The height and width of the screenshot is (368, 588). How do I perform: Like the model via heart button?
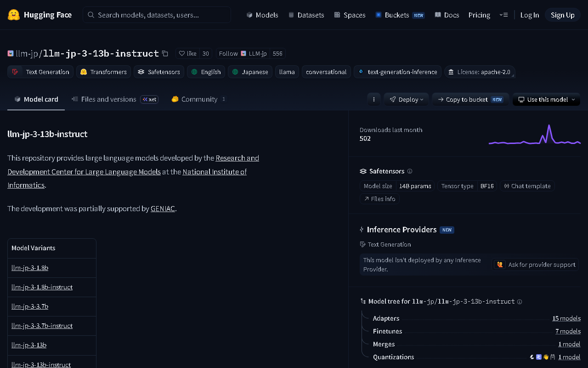tap(187, 53)
